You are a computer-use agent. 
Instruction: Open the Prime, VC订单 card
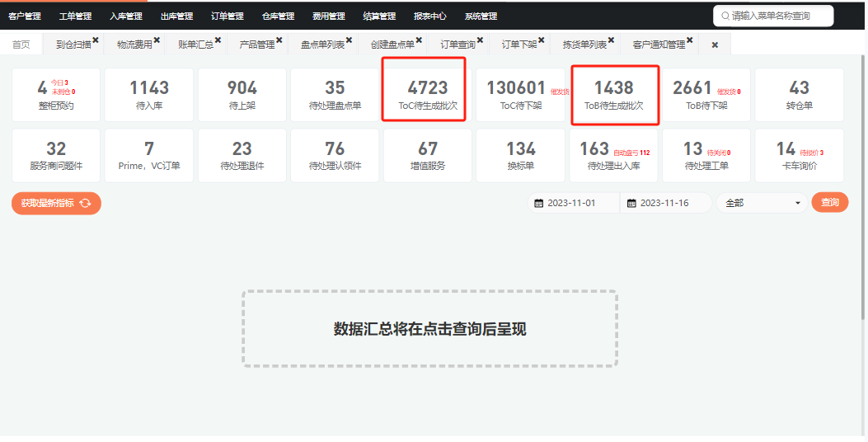tap(149, 156)
